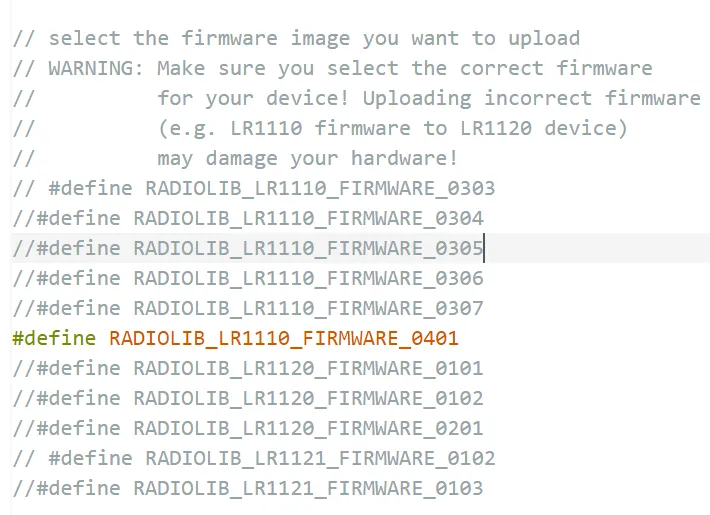Click the RADIOLIB_LR1121_FIRMWARE_0103 define line
The height and width of the screenshot is (515, 710).
pyautogui.click(x=248, y=488)
